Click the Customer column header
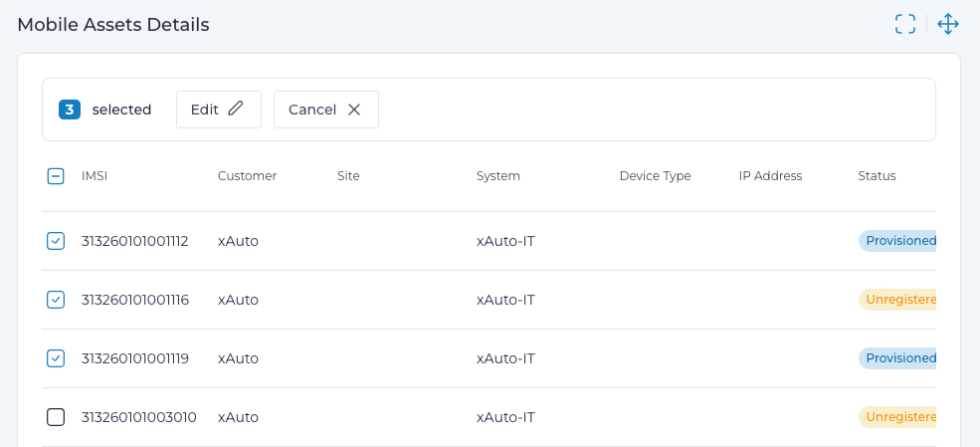The image size is (980, 447). [247, 176]
